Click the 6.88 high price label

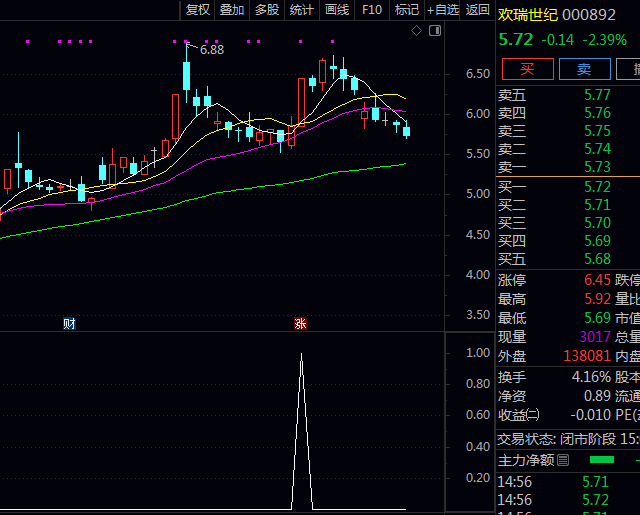[x=212, y=50]
